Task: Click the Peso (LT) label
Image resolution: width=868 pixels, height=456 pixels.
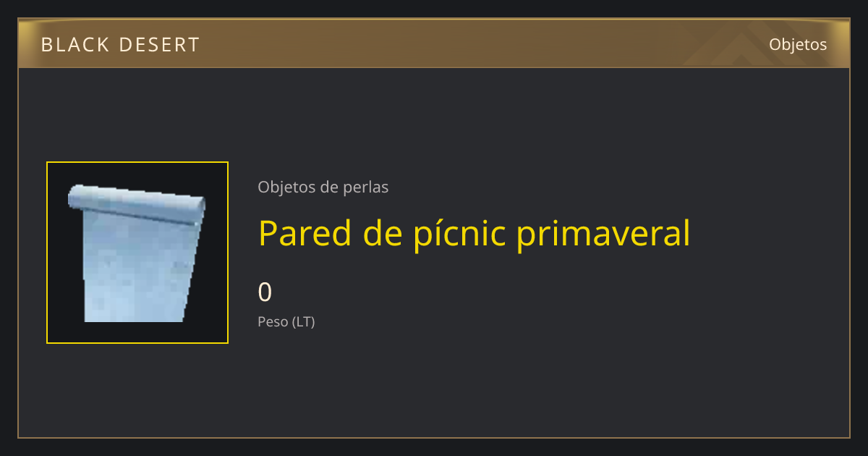Action: click(286, 322)
